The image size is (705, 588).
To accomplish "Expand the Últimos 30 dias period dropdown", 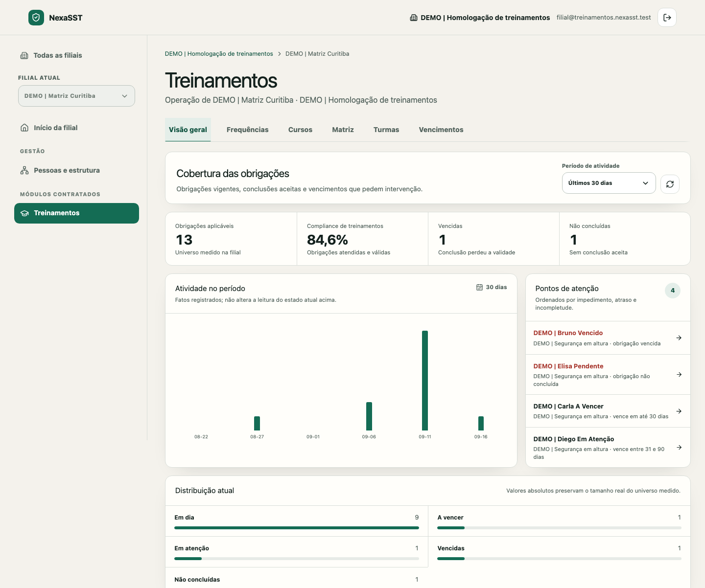I will 609,183.
